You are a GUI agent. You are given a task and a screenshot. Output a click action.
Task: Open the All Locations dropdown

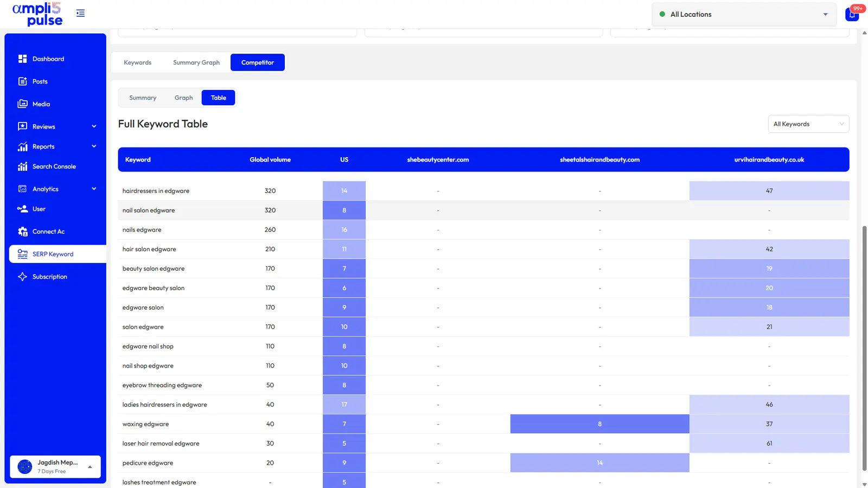[x=744, y=15]
